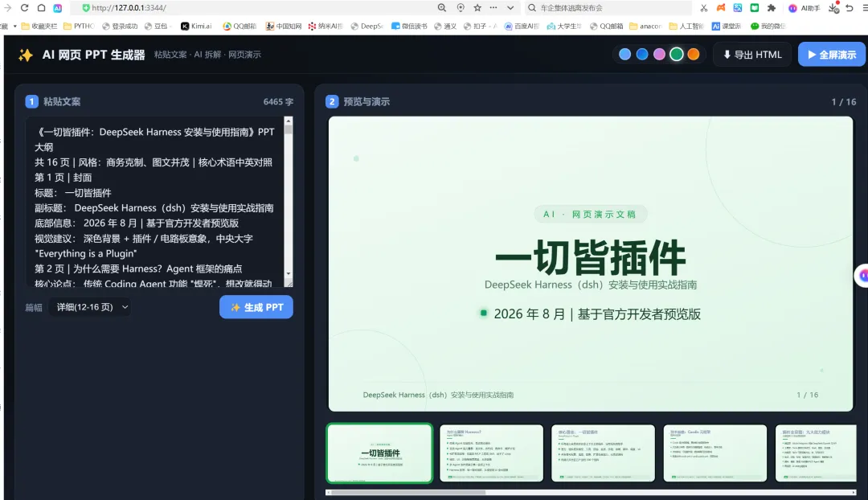Click the 1 / 16 page counter in header
Viewport: 868px width, 500px height.
[x=844, y=102]
